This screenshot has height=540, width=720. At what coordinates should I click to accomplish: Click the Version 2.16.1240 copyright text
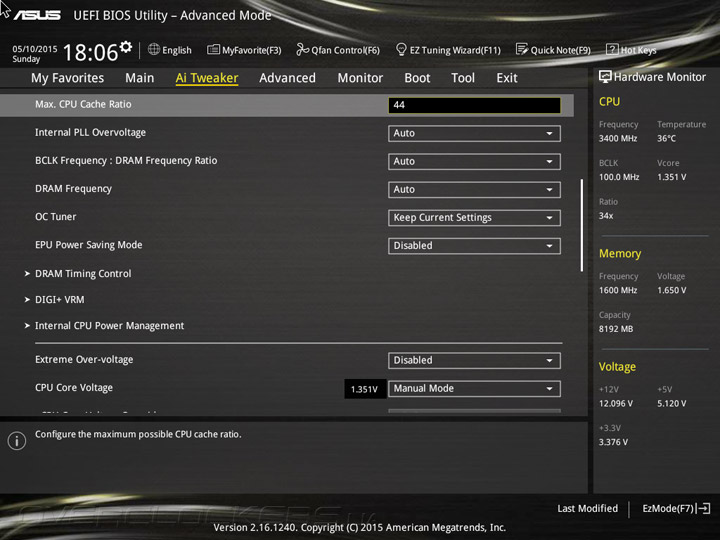pos(360,528)
